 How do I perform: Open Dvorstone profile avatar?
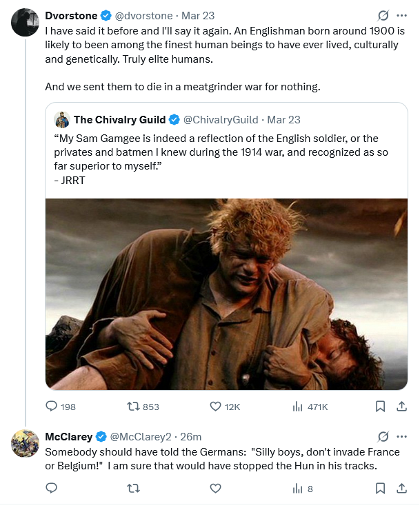pyautogui.click(x=25, y=23)
